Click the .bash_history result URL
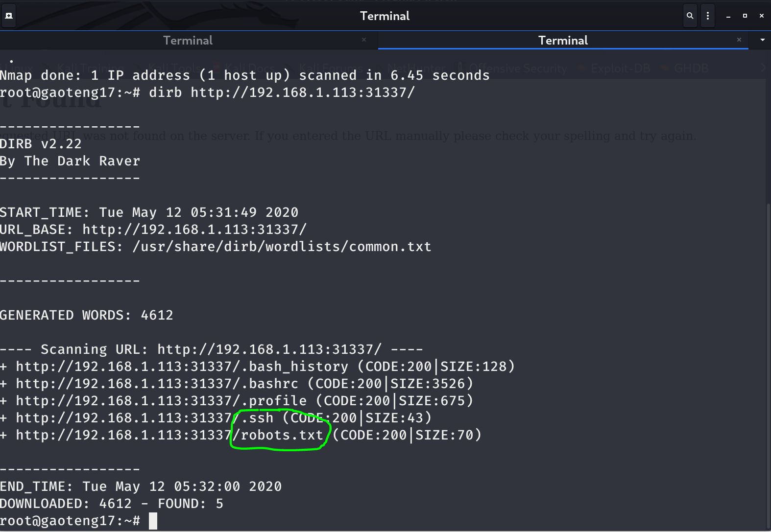This screenshot has width=771, height=532. [x=182, y=367]
